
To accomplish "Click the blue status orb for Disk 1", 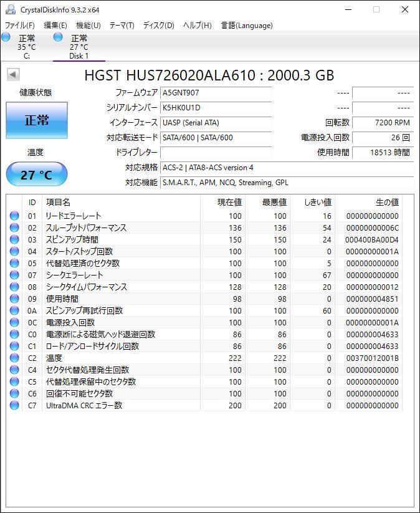I will [58, 37].
